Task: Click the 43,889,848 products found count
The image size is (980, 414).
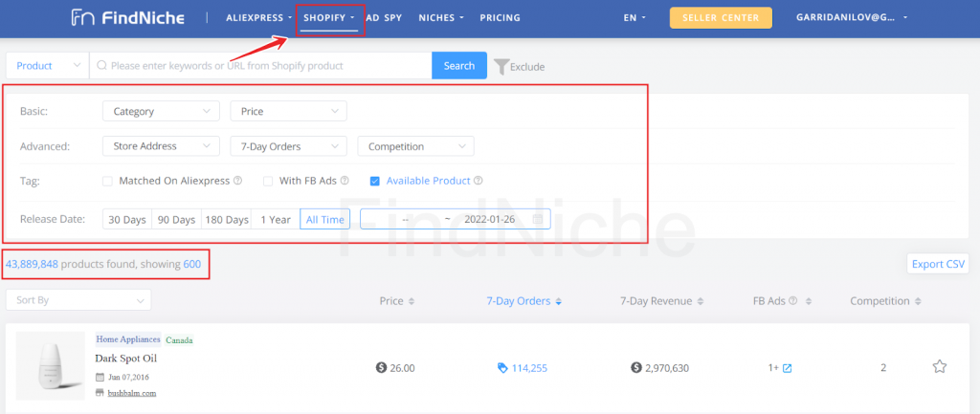Action: click(x=32, y=264)
